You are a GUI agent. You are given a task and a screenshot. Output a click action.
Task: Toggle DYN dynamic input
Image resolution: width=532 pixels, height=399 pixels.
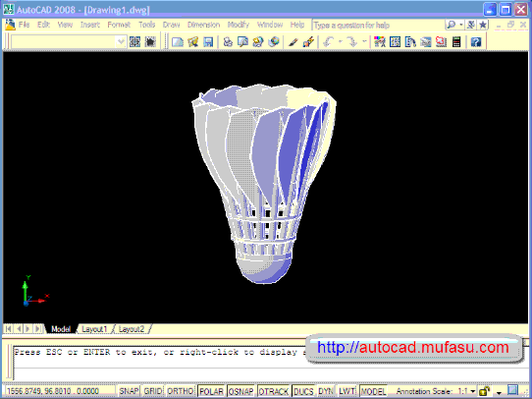pyautogui.click(x=326, y=391)
